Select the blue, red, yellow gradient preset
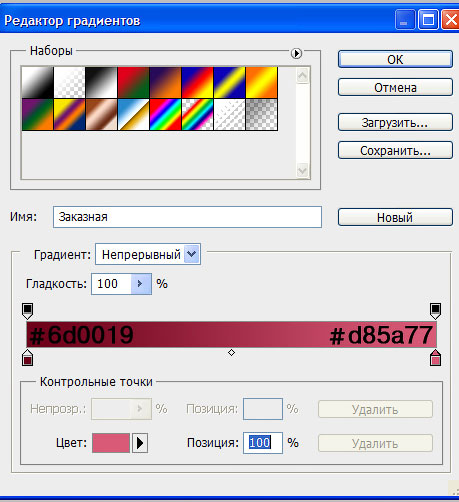Viewport: 459px width, 502px height. point(198,82)
